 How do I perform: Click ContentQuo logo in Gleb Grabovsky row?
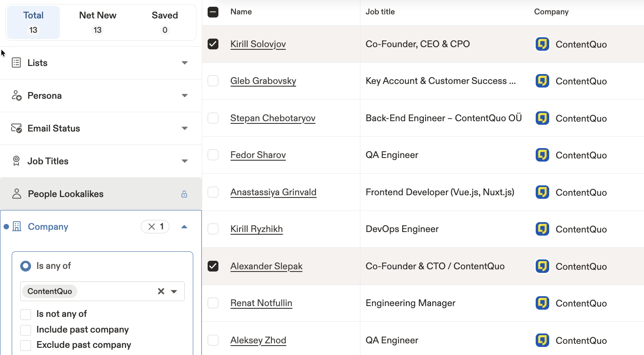[x=542, y=81]
